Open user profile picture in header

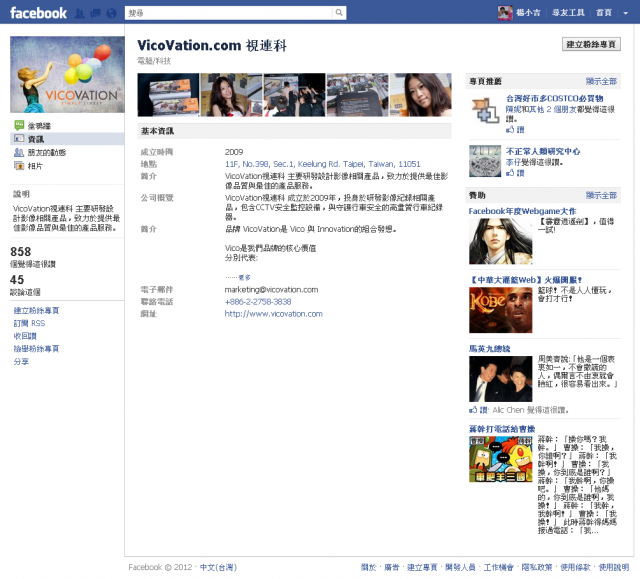[505, 13]
